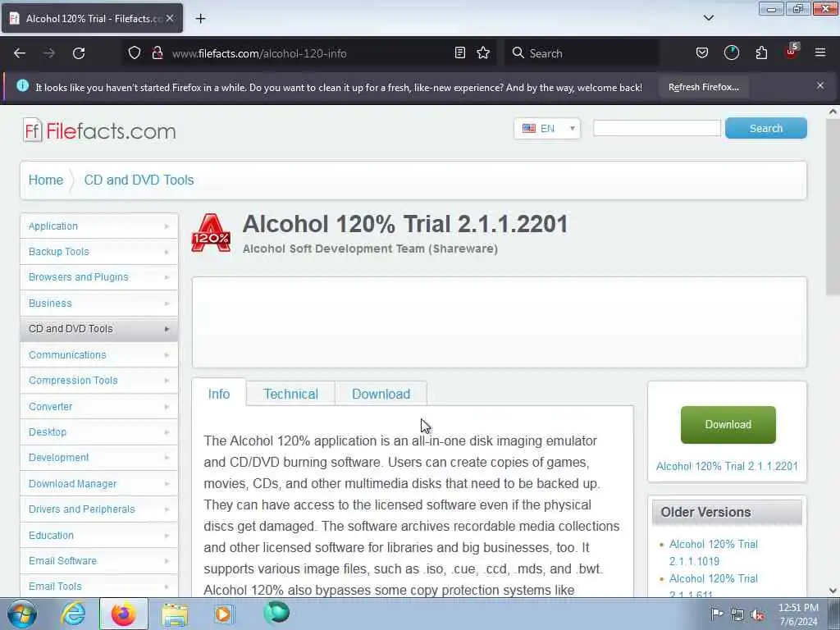Close the Alcohol 120% Trial tab
840x630 pixels.
[170, 18]
